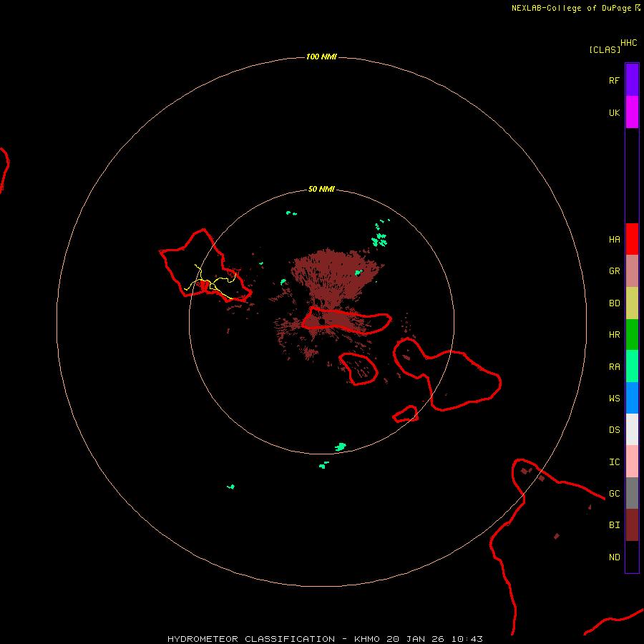Click the "BI" legend label
Screen dimensions: 644x644
coord(614,525)
